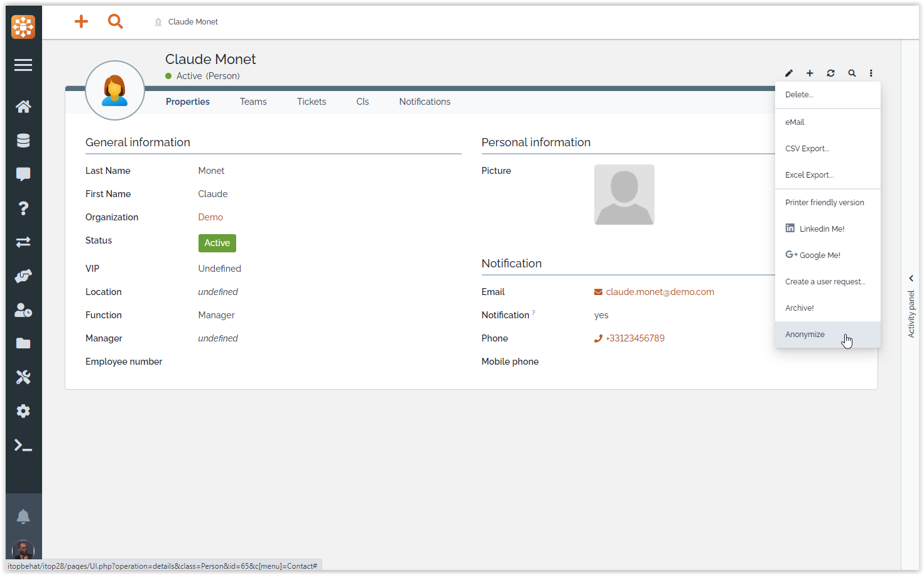Screen dimensions: 924x575
Task: Select CSV Export from the menu
Action: (807, 148)
